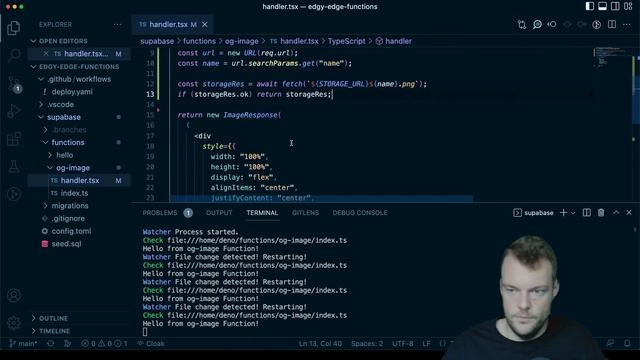The width and height of the screenshot is (640, 360).
Task: Click the main branch status item
Action: [23, 344]
